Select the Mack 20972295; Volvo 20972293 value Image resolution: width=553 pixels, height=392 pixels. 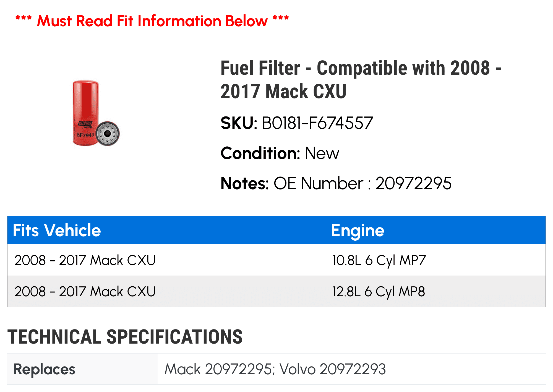click(275, 369)
